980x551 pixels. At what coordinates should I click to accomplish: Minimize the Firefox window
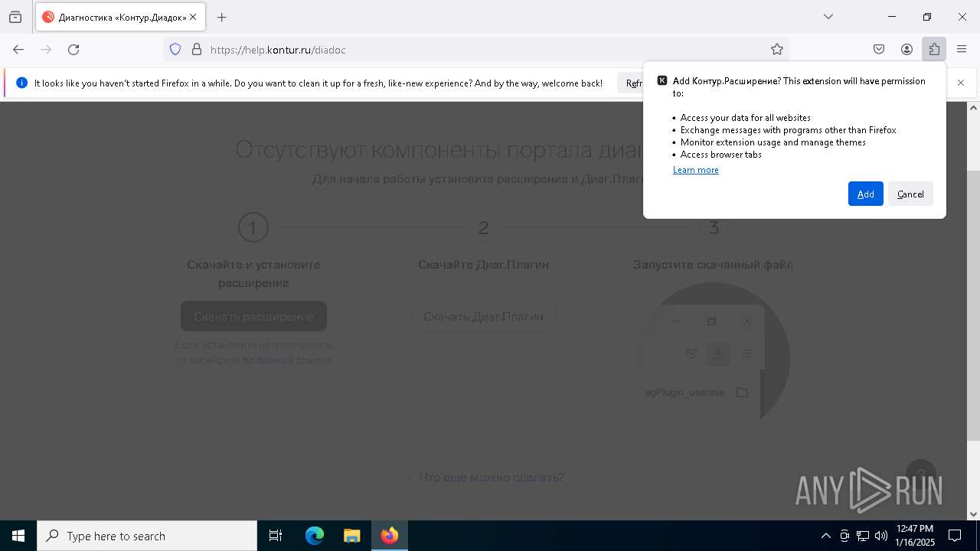[x=892, y=17]
